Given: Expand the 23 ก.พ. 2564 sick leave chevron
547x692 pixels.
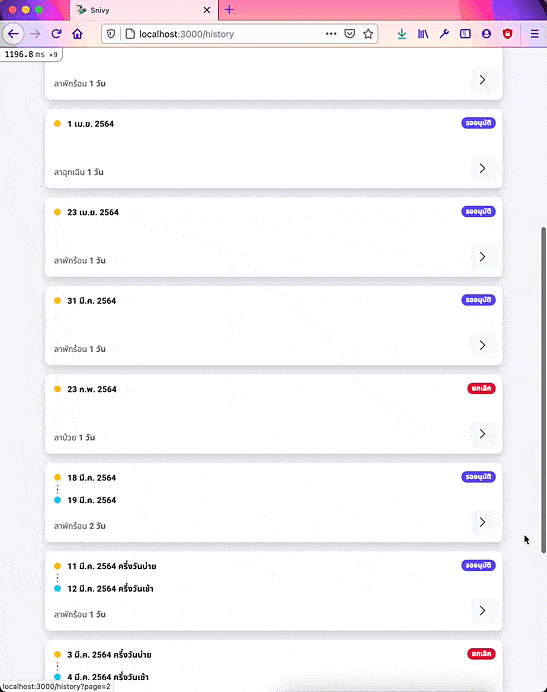Looking at the screenshot, I should tap(482, 434).
